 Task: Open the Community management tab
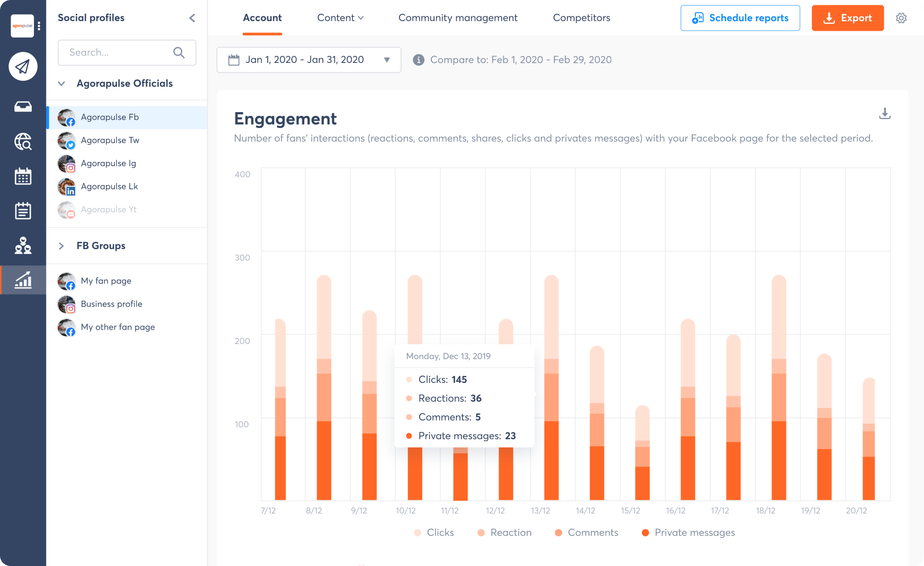pyautogui.click(x=458, y=18)
